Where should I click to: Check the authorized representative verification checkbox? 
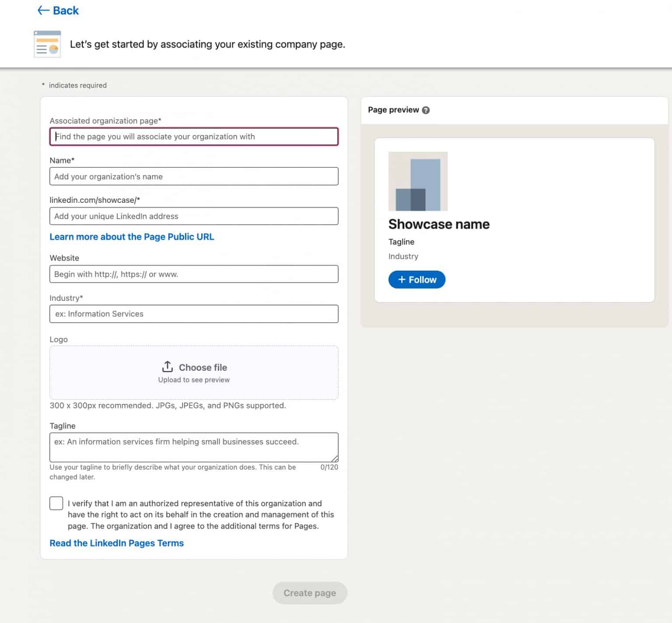pyautogui.click(x=56, y=503)
